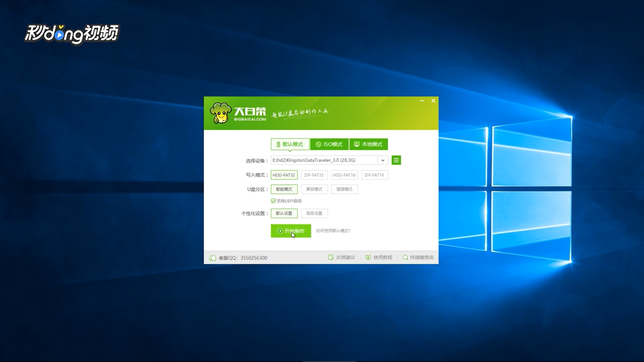
Task: Open 如何使用默认模式 help link
Action: pos(333,231)
